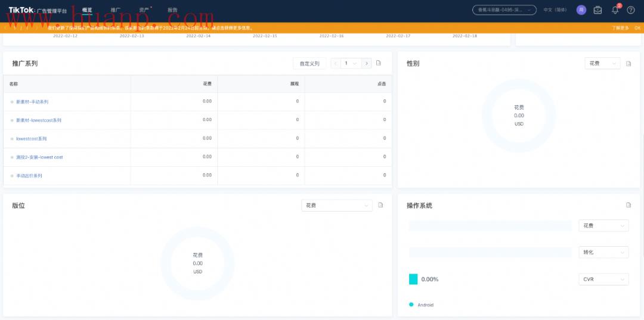This screenshot has width=644, height=320.
Task: Open the 新素材-lowestcost系列 campaign link
Action: 39,120
